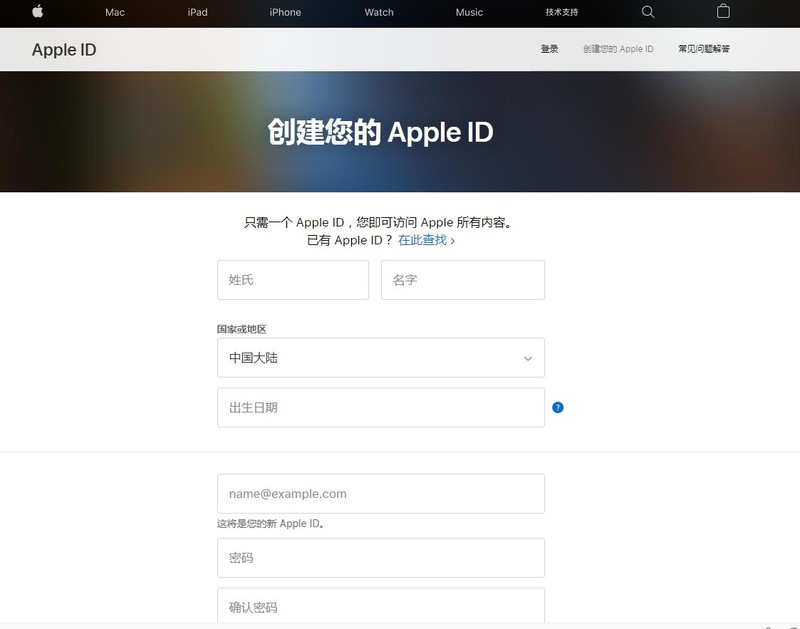Select the 出生日期 birth date field
800x629 pixels.
tap(380, 408)
